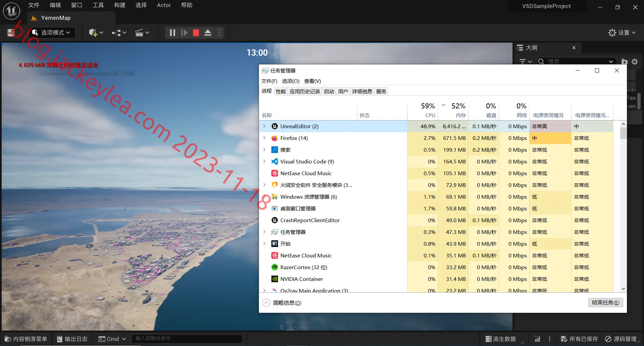This screenshot has height=346, width=644.
Task: Open the 构建 menu
Action: (x=120, y=5)
